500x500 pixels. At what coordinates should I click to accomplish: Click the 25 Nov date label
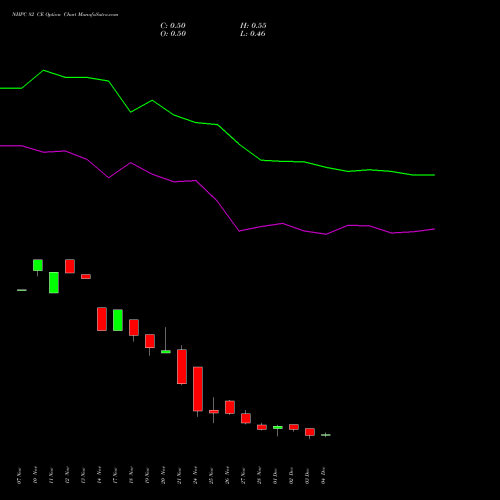211,476
